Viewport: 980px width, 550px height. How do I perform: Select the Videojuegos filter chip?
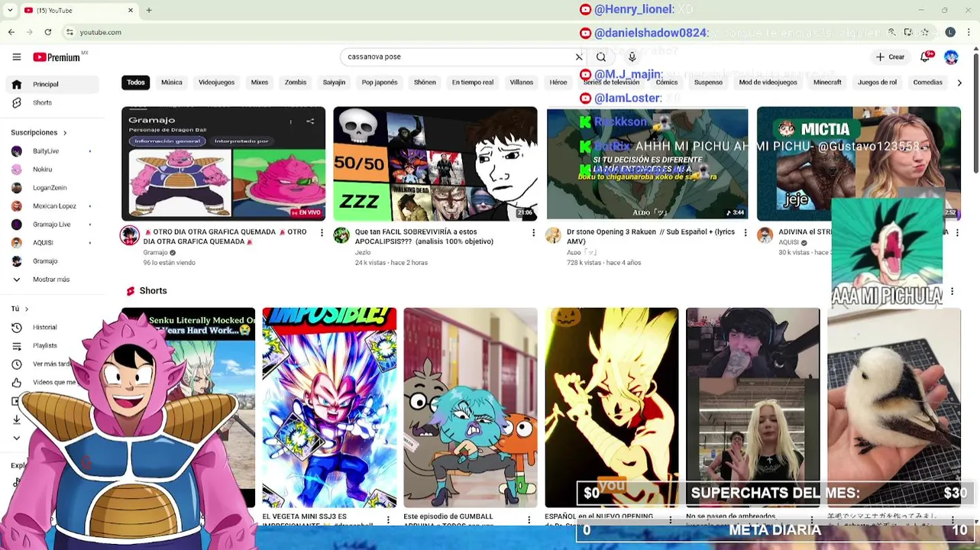(x=216, y=82)
